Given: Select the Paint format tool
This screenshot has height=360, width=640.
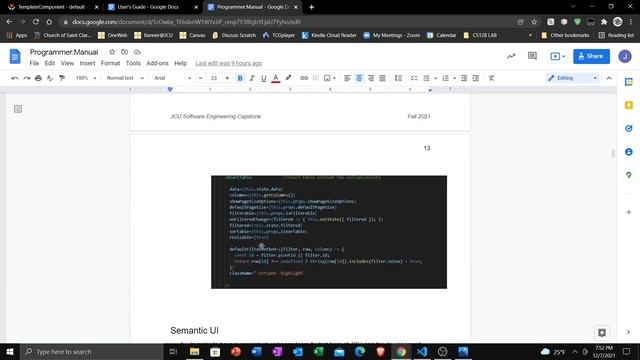Looking at the screenshot, I should click(x=62, y=78).
